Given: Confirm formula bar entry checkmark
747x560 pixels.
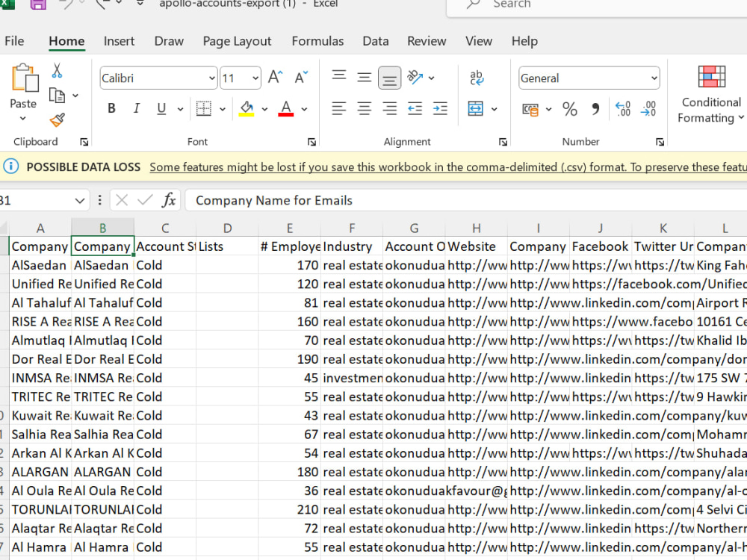Looking at the screenshot, I should pos(145,200).
